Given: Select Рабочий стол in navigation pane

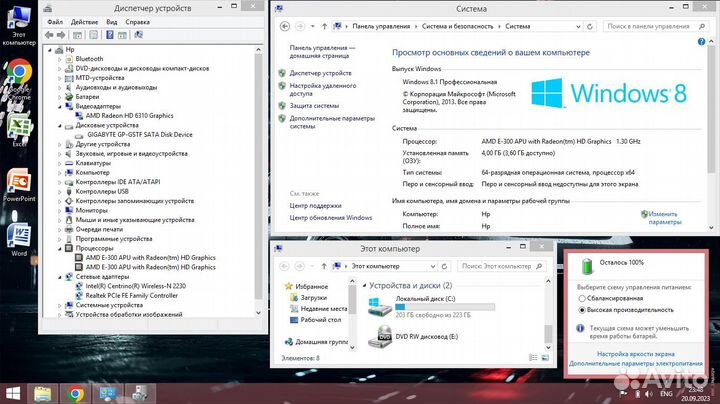Looking at the screenshot, I should tap(321, 320).
